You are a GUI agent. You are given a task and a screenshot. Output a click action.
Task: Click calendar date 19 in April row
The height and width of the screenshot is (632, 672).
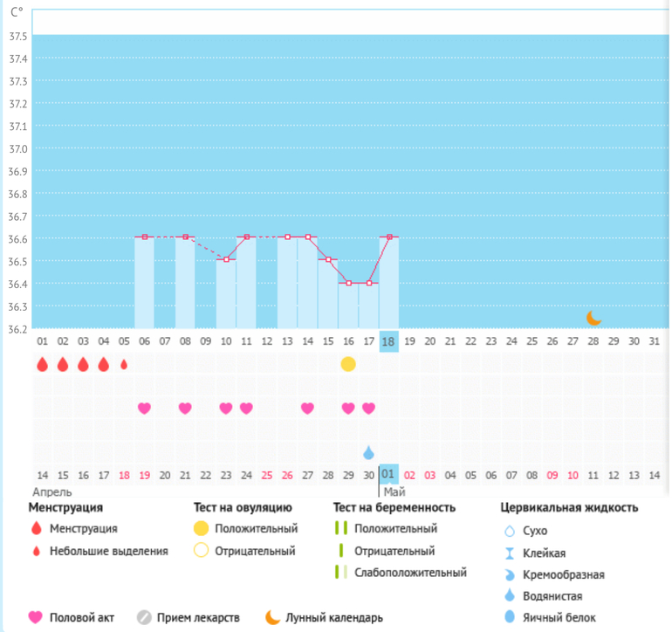coord(145,475)
